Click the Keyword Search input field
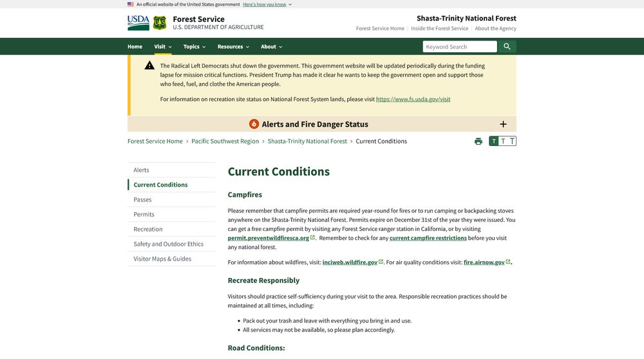Viewport: 644px width, 359px height. [460, 46]
